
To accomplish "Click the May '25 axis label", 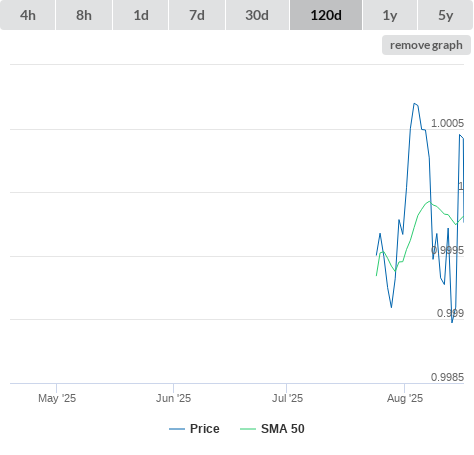I will click(x=57, y=398).
